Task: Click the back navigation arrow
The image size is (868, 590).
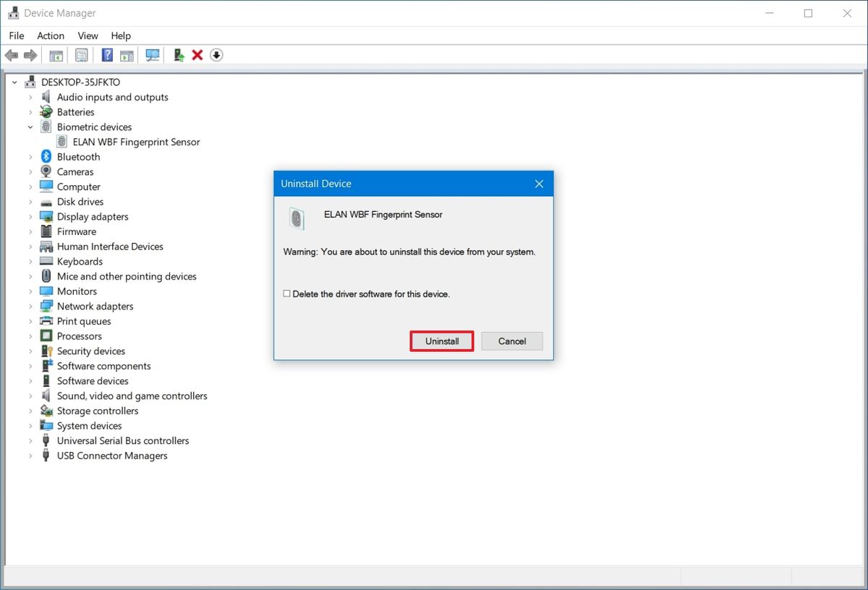Action: point(12,55)
